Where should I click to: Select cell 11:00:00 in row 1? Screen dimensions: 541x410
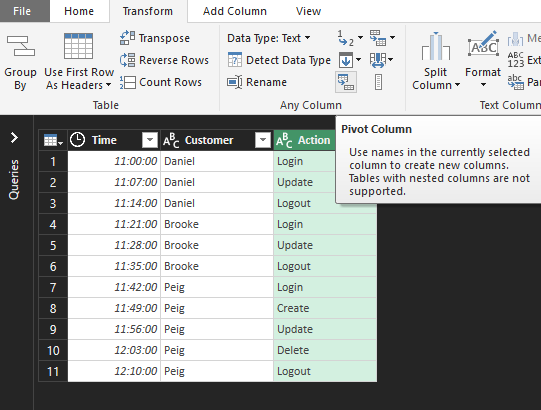[114, 161]
